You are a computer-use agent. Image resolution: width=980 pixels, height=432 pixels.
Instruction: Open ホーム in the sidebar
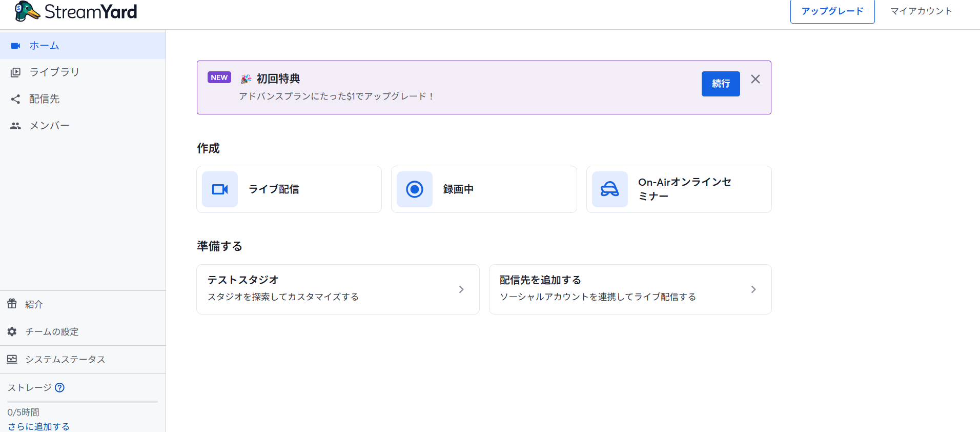point(83,46)
